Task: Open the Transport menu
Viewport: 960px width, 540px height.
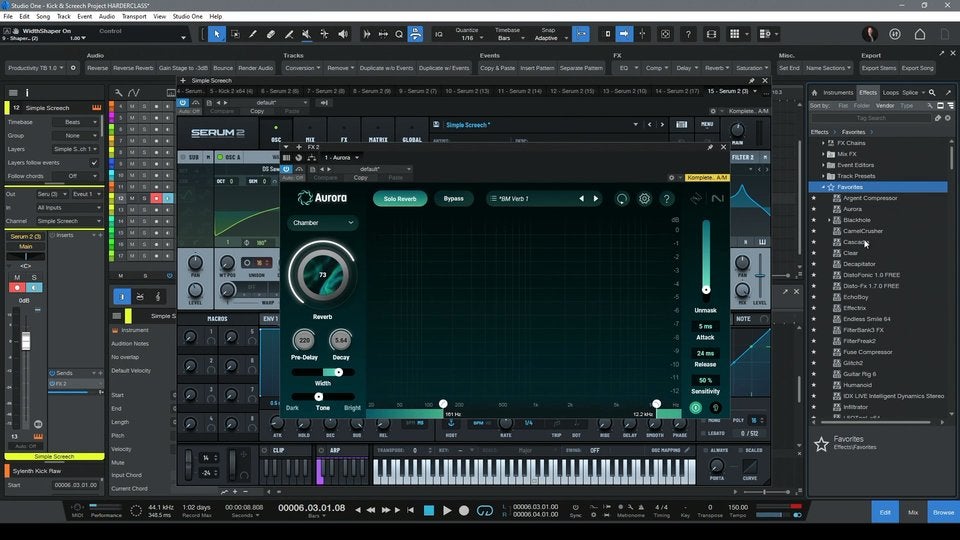Action: pyautogui.click(x=134, y=17)
